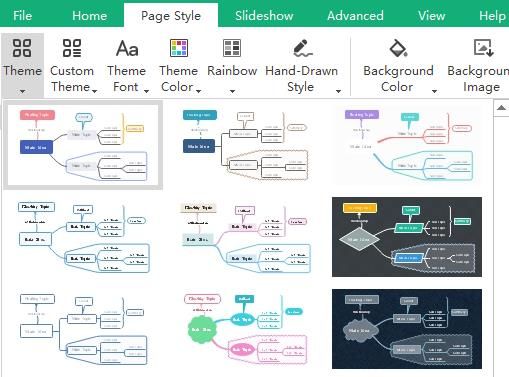509x377 pixels.
Task: Expand the Theme dropdown arrow
Action: pyautogui.click(x=22, y=91)
